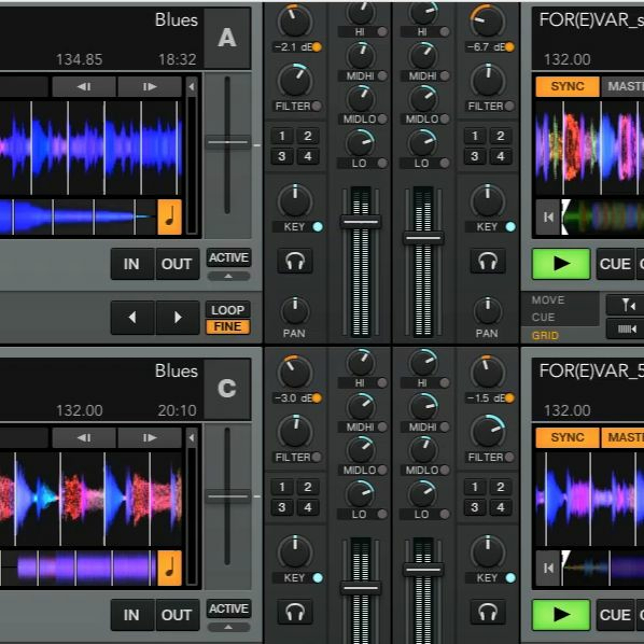Click Deck A loop move left arrow
This screenshot has width=644, height=644.
132,317
